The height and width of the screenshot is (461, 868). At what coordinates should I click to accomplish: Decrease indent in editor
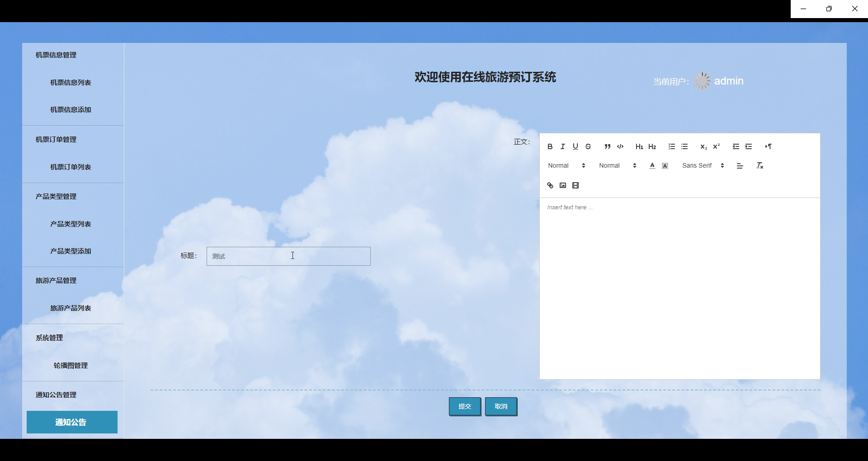tap(736, 146)
